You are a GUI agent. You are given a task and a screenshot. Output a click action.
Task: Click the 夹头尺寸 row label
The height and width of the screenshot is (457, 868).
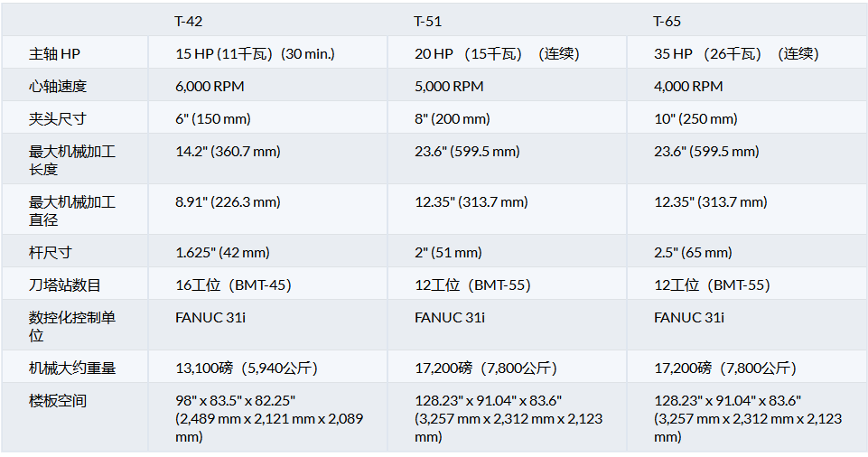pos(58,119)
